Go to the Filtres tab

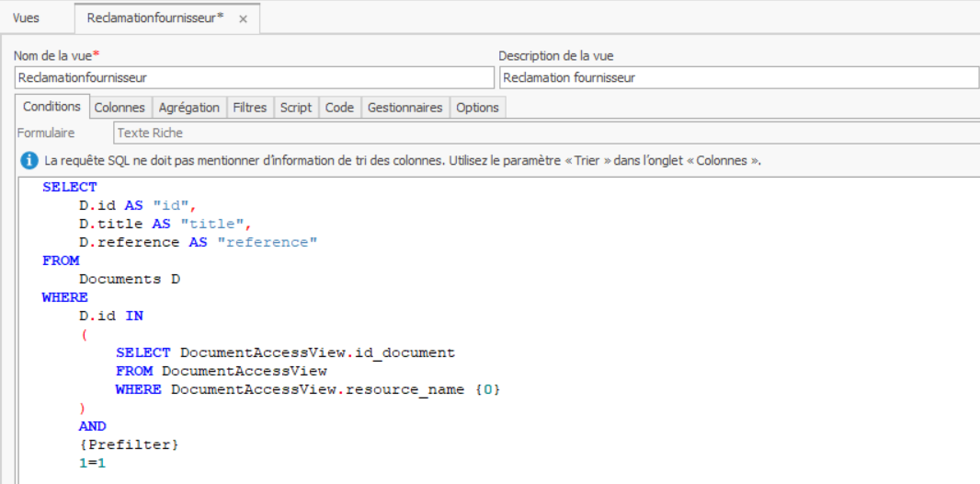pos(249,108)
